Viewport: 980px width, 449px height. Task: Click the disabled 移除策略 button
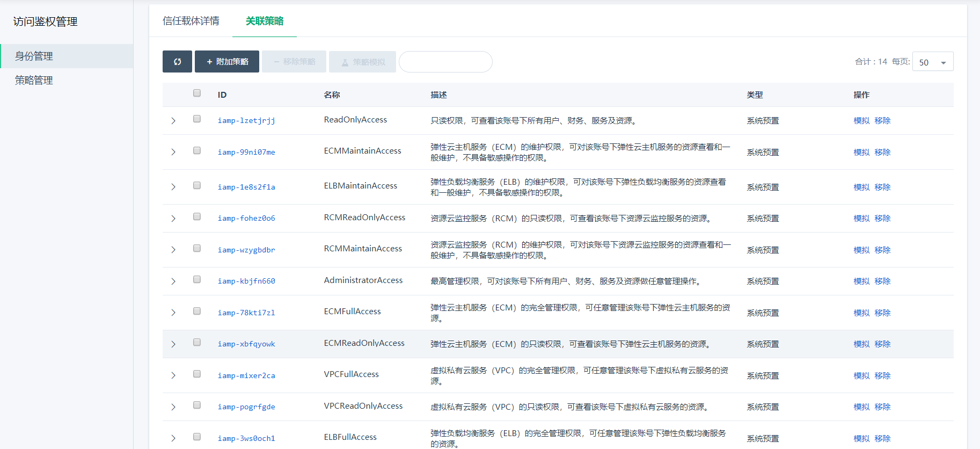(294, 62)
